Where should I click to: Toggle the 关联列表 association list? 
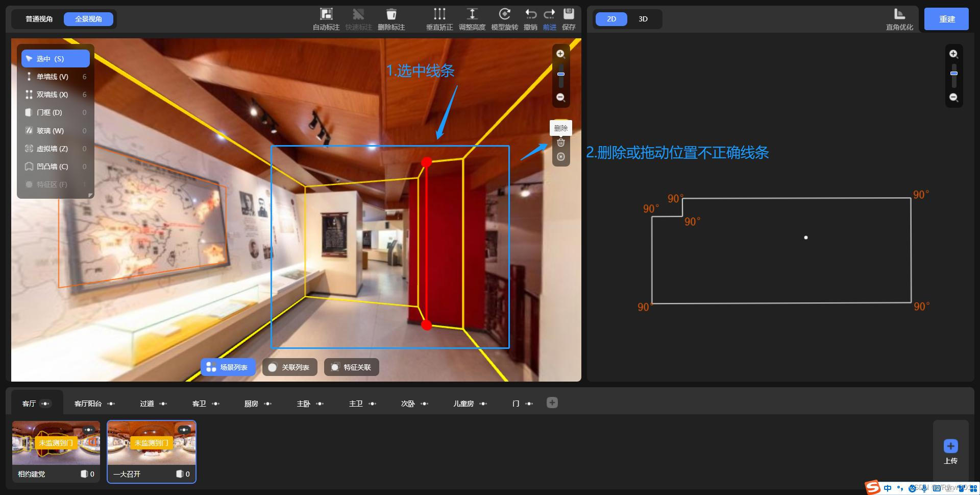tap(290, 367)
